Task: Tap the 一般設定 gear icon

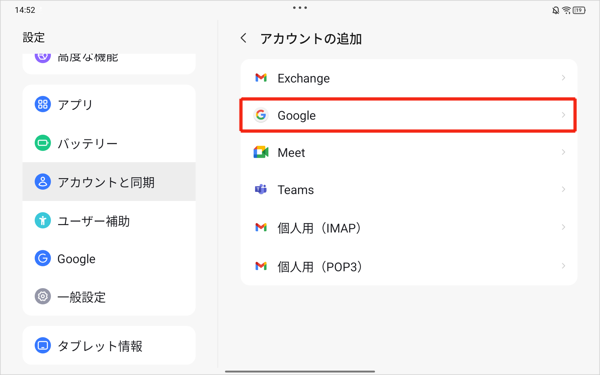Action: tap(42, 297)
